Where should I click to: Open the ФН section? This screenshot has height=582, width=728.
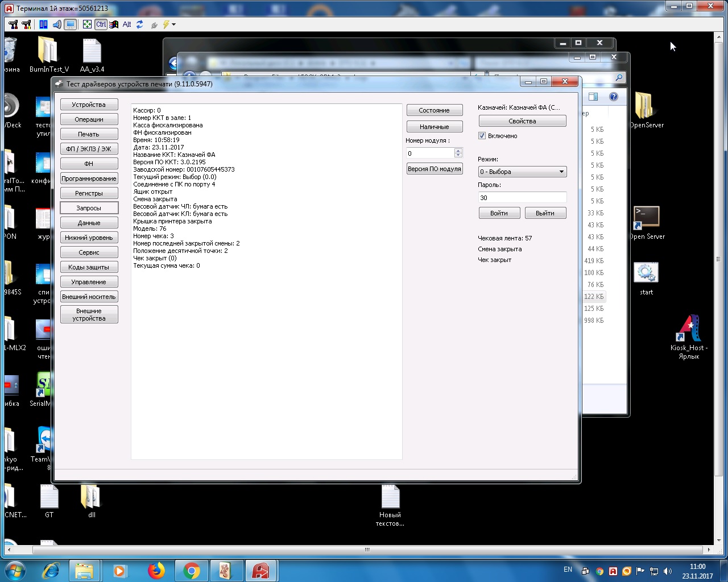click(x=89, y=164)
